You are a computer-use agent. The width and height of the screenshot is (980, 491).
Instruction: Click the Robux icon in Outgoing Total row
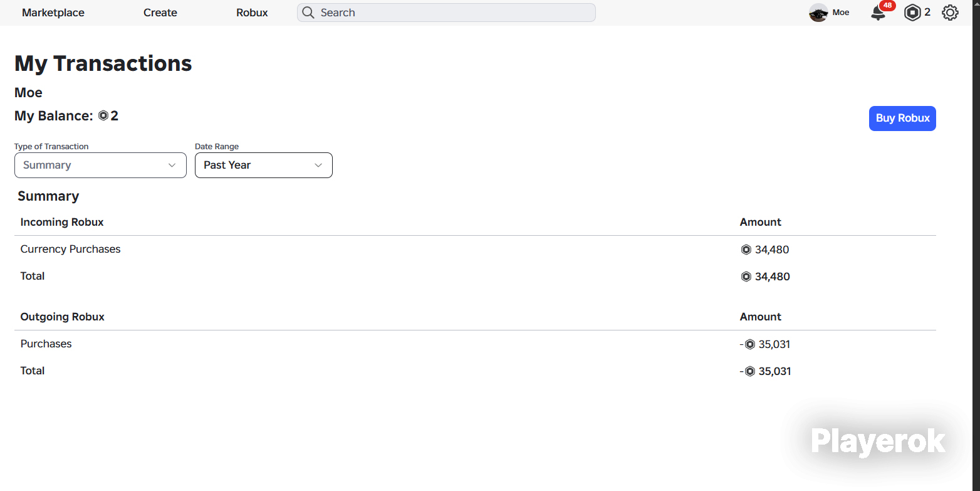(x=749, y=371)
